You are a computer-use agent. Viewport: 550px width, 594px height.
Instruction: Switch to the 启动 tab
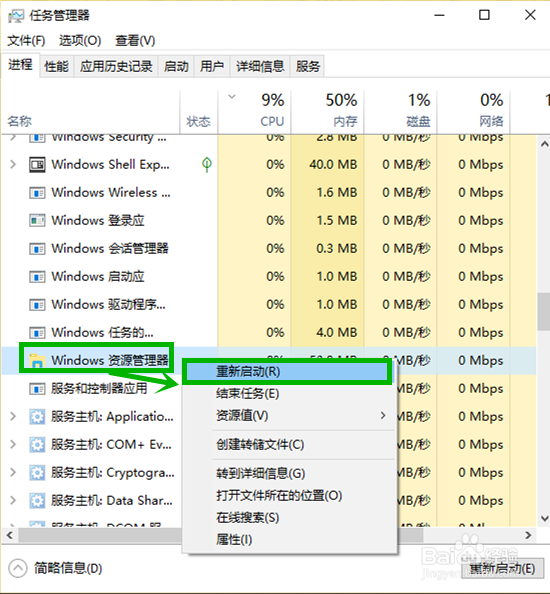176,67
